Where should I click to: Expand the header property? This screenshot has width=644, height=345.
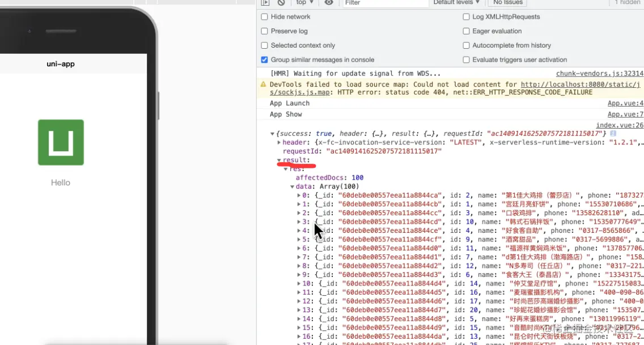click(279, 142)
